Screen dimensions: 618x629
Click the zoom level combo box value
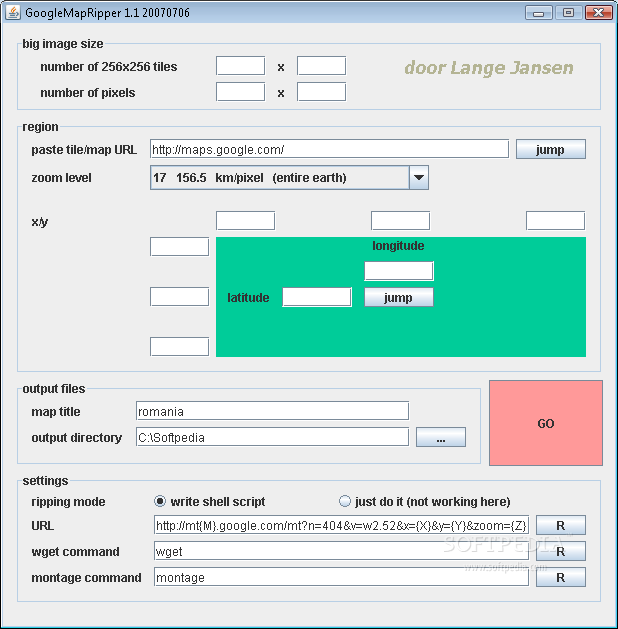[x=280, y=177]
